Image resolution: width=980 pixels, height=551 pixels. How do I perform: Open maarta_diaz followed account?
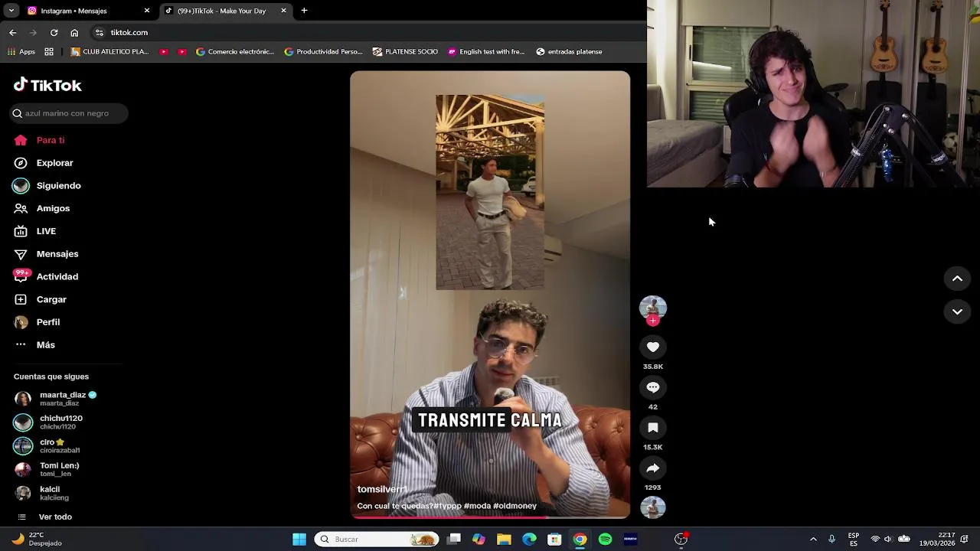(57, 399)
